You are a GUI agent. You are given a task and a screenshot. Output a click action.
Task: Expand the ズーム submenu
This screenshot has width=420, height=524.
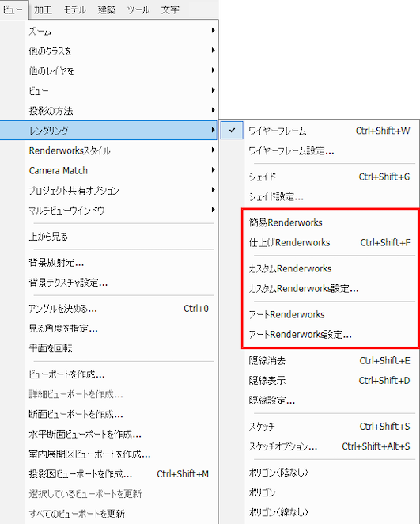[x=122, y=31]
